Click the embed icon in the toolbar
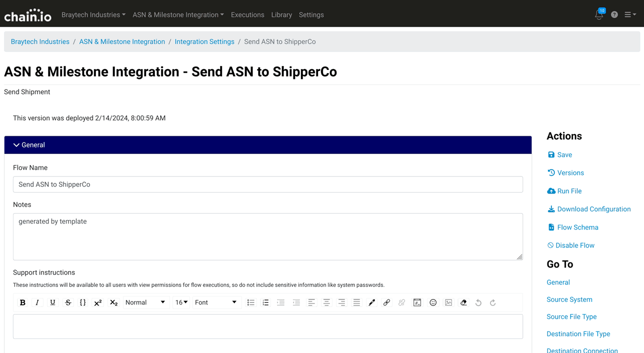Image resolution: width=644 pixels, height=353 pixels. 417,302
